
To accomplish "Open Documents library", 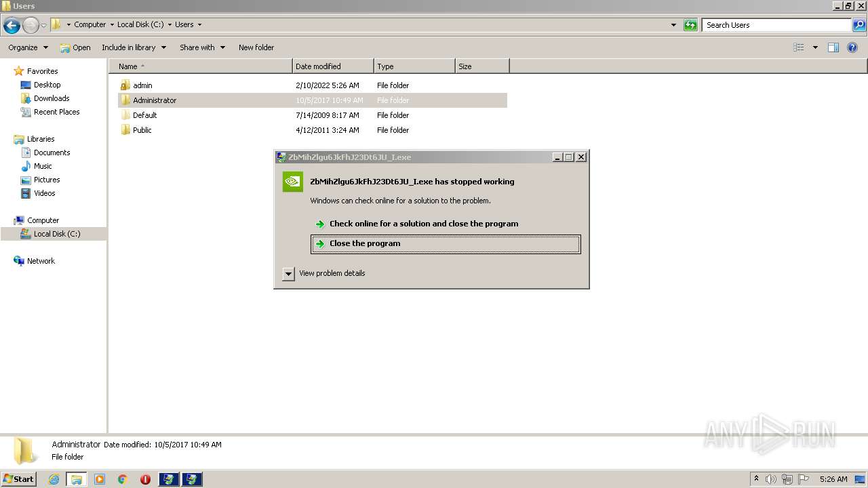I will click(52, 152).
